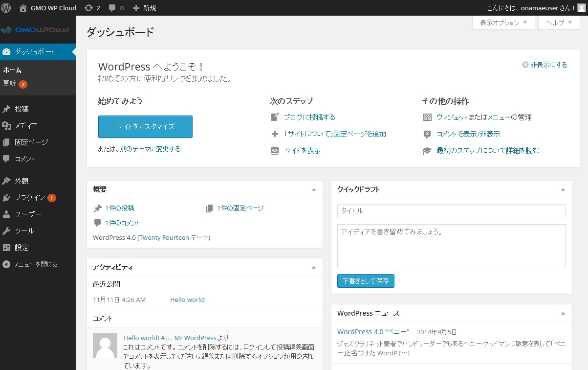Open Mr WordPress commenter link
The width and height of the screenshot is (588, 370).
point(196,338)
